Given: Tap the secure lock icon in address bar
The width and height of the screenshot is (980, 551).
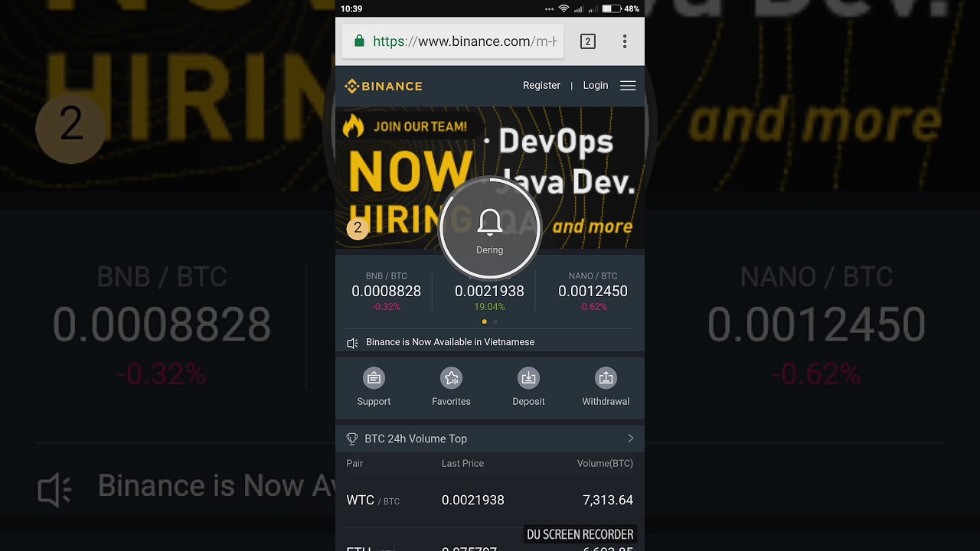Looking at the screenshot, I should tap(359, 41).
